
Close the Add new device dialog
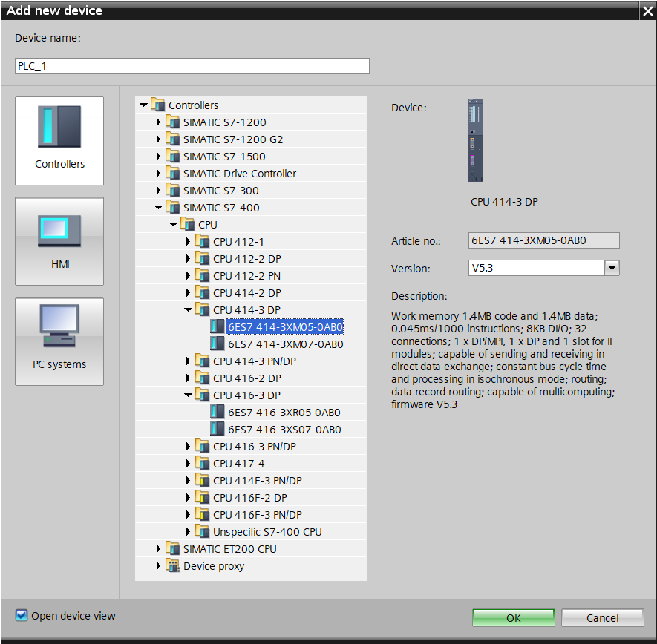pyautogui.click(x=648, y=11)
